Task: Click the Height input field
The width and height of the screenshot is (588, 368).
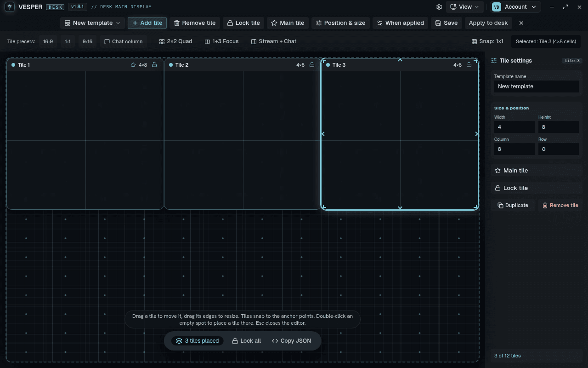Action: (559, 127)
